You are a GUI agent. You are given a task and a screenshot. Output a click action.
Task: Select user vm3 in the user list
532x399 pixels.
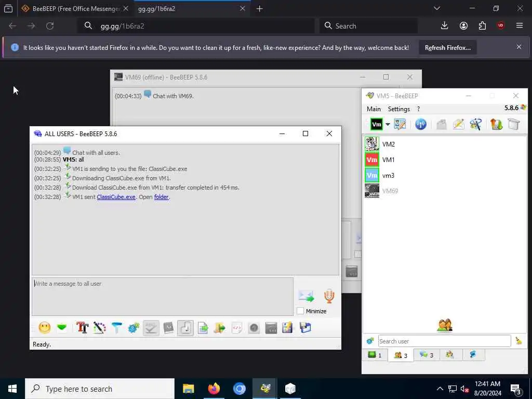click(445, 176)
